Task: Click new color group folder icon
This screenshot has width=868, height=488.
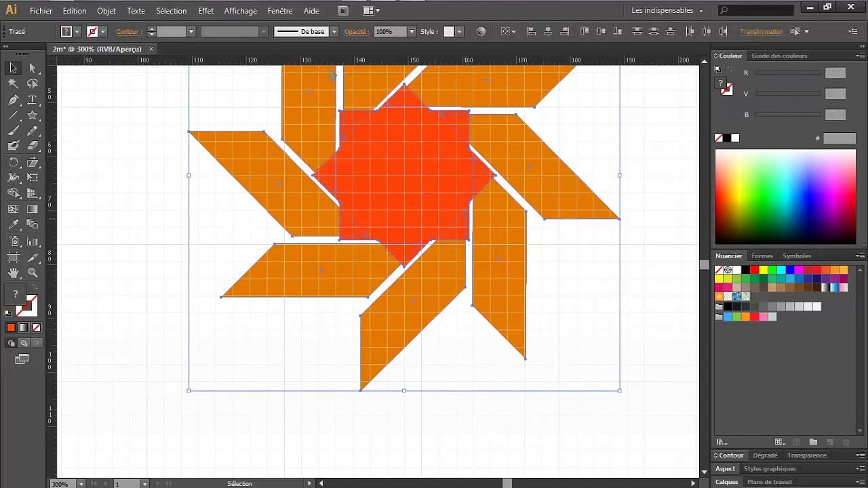Action: 813,442
